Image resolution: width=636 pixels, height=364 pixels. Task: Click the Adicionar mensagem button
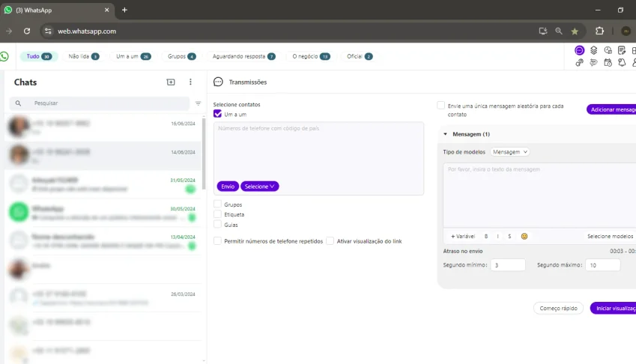[611, 109]
